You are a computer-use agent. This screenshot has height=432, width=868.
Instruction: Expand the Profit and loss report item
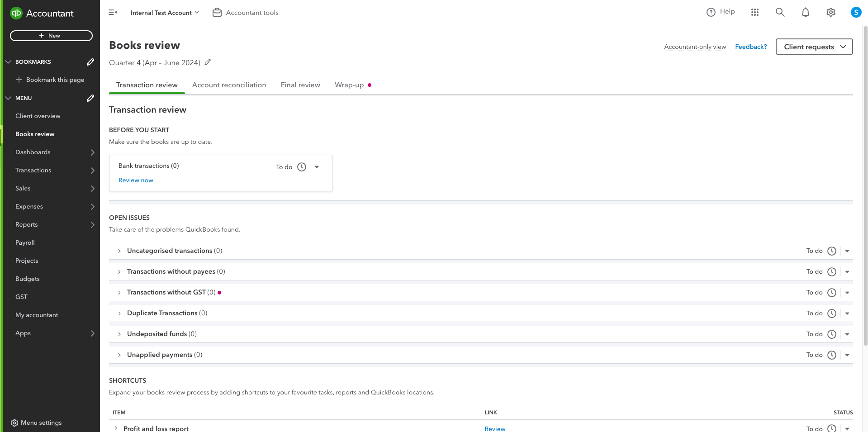pos(116,428)
